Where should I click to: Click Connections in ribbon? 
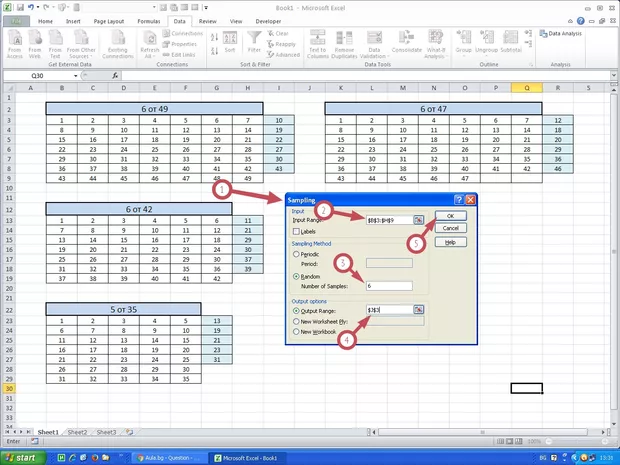pyautogui.click(x=183, y=34)
